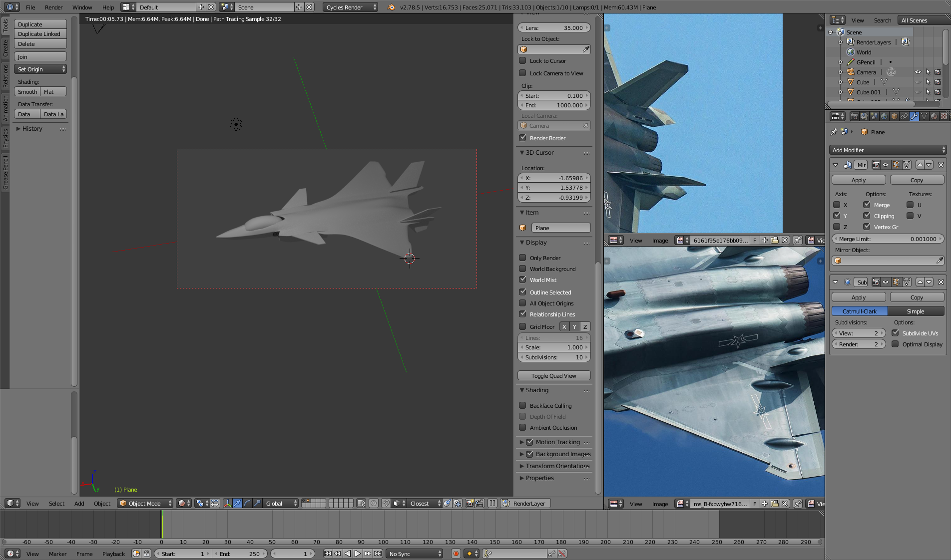Viewport: 951px width, 560px height.
Task: Toggle proportional editing circle icon
Action: [374, 503]
